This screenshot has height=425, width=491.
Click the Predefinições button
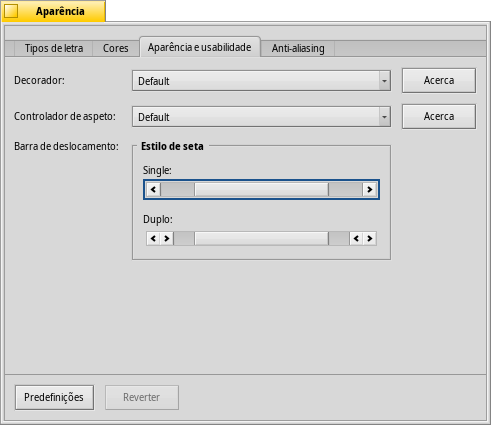[54, 397]
